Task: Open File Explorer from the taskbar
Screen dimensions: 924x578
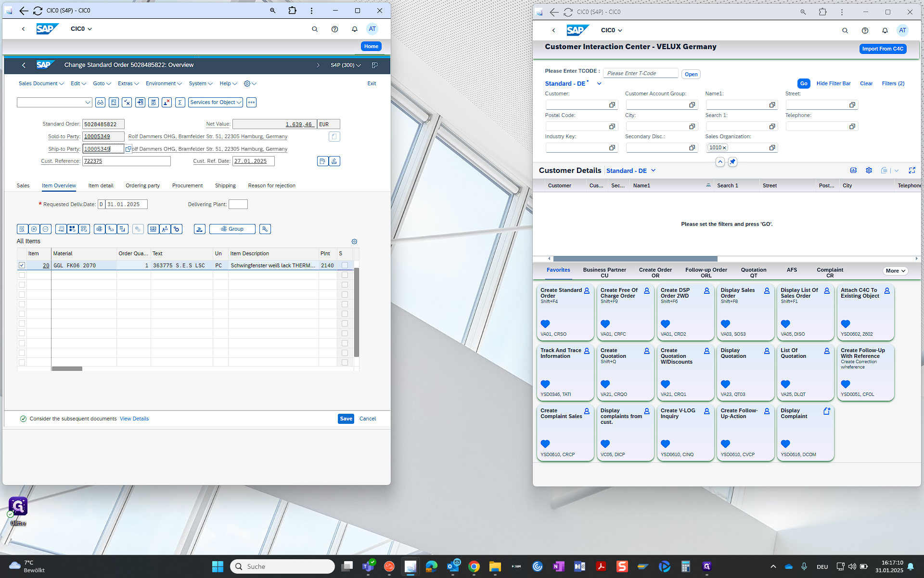Action: pyautogui.click(x=495, y=566)
